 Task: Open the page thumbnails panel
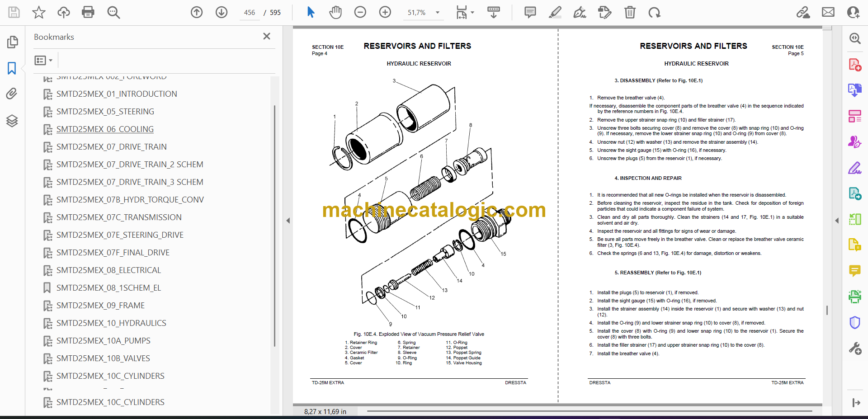pos(12,42)
